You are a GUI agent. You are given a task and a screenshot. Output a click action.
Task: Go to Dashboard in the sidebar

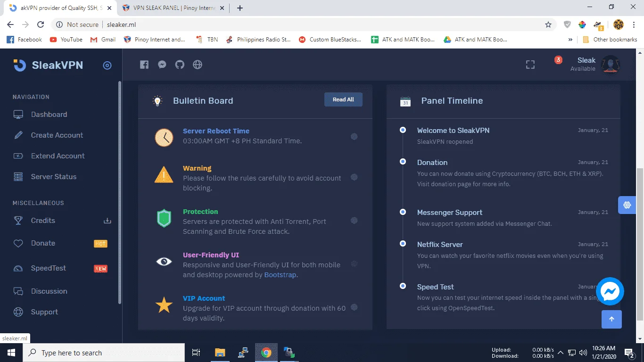pyautogui.click(x=49, y=115)
